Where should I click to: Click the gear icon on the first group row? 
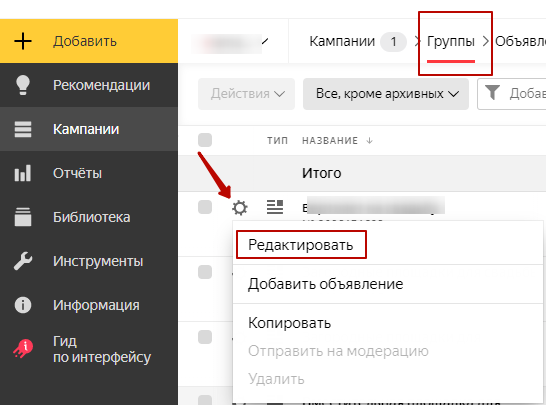coord(240,208)
